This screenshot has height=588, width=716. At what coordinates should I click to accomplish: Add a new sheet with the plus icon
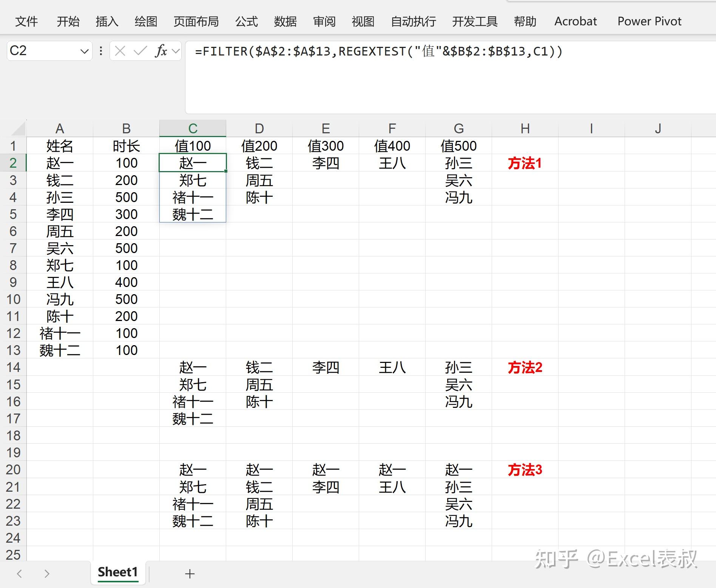190,574
